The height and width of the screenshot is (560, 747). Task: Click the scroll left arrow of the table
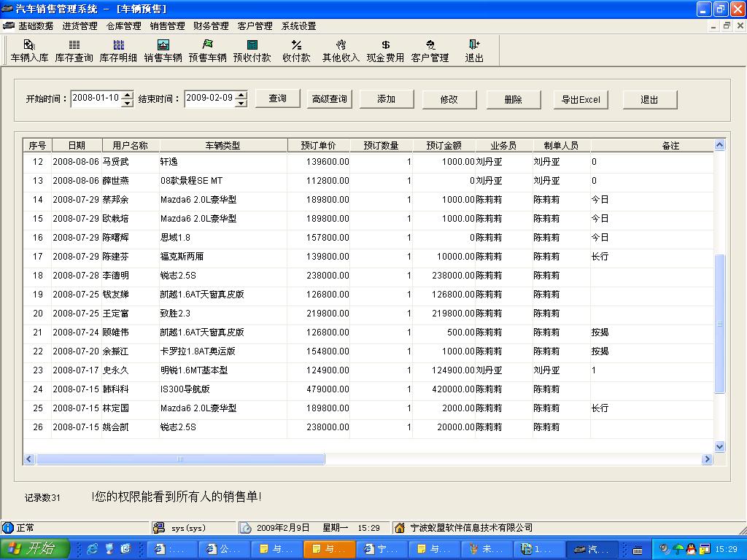29,459
